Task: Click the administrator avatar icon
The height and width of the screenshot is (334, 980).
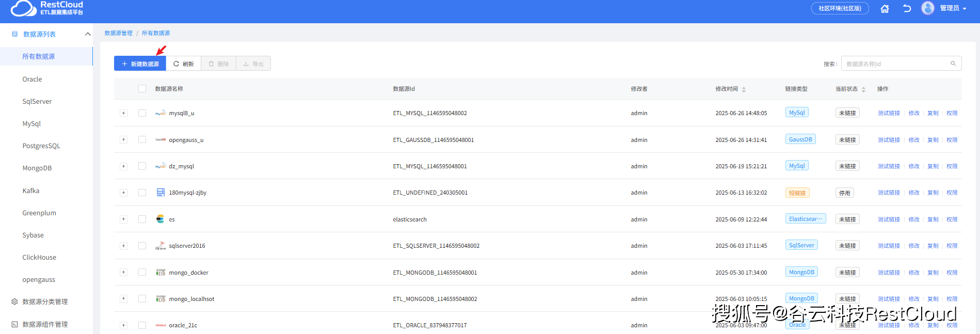Action: coord(927,8)
